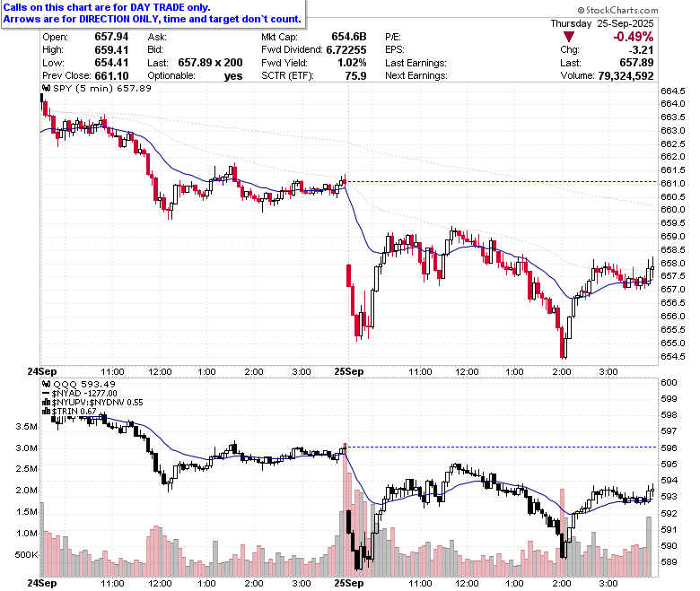Click the 664.5 price axis label
The width and height of the screenshot is (700, 591).
(672, 91)
